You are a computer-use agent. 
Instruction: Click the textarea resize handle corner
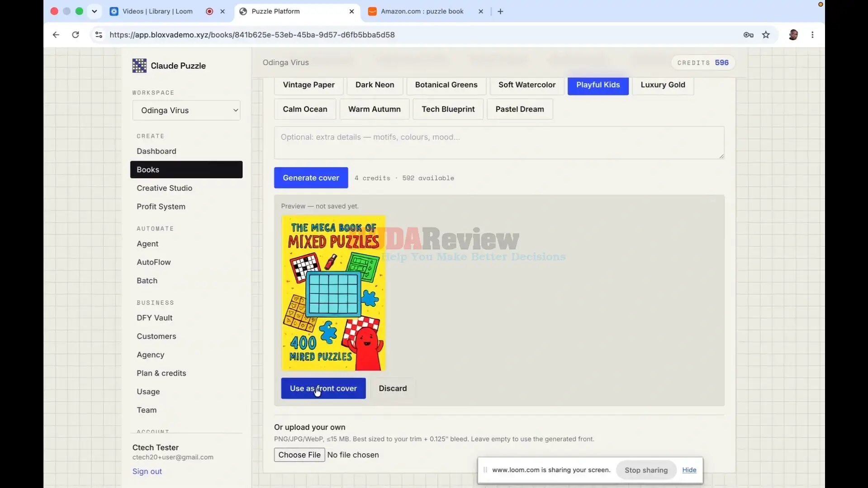pos(721,156)
